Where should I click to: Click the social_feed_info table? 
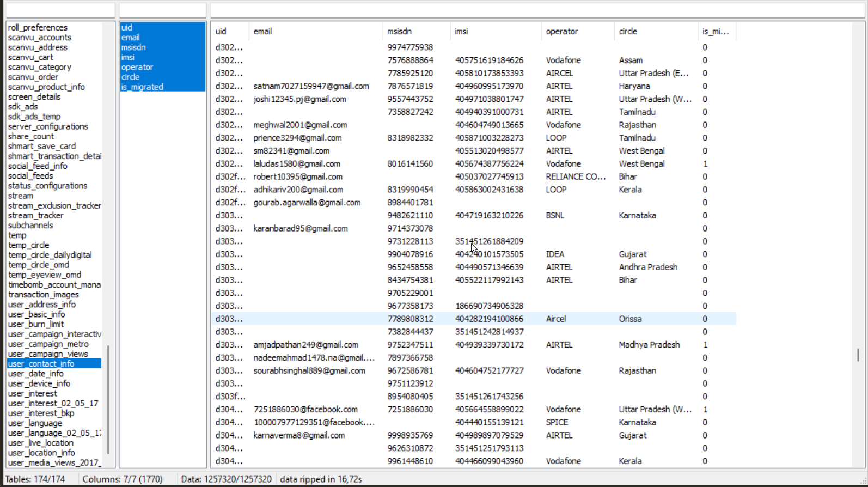point(38,166)
